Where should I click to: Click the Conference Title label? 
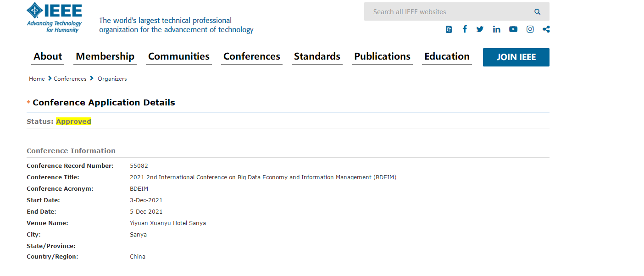(x=53, y=177)
